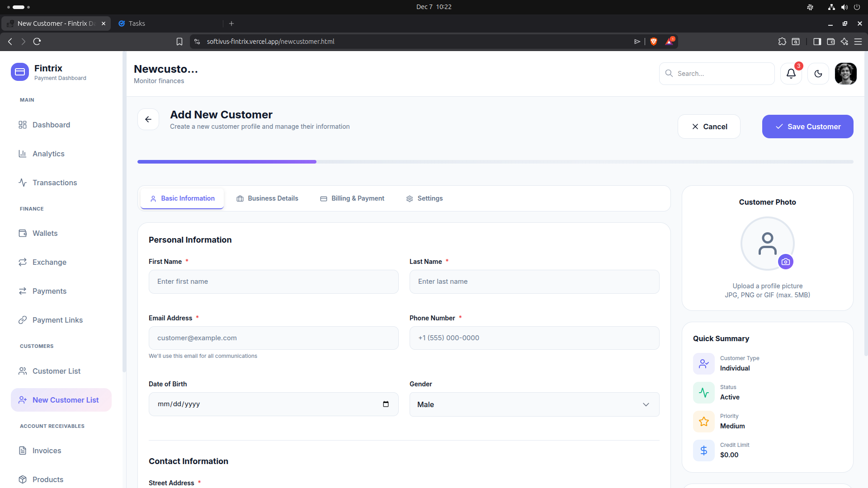868x488 pixels.
Task: Open the user profile avatar
Action: (845, 74)
